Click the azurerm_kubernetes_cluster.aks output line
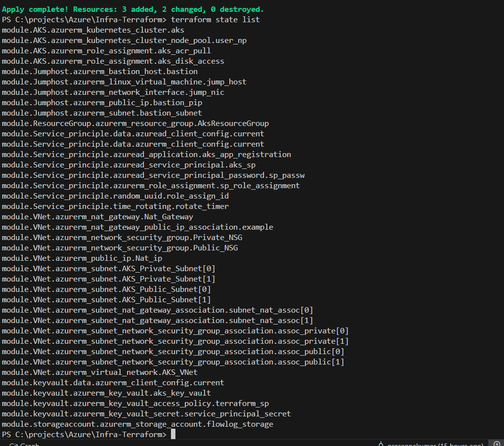504x446 pixels. coord(93,30)
